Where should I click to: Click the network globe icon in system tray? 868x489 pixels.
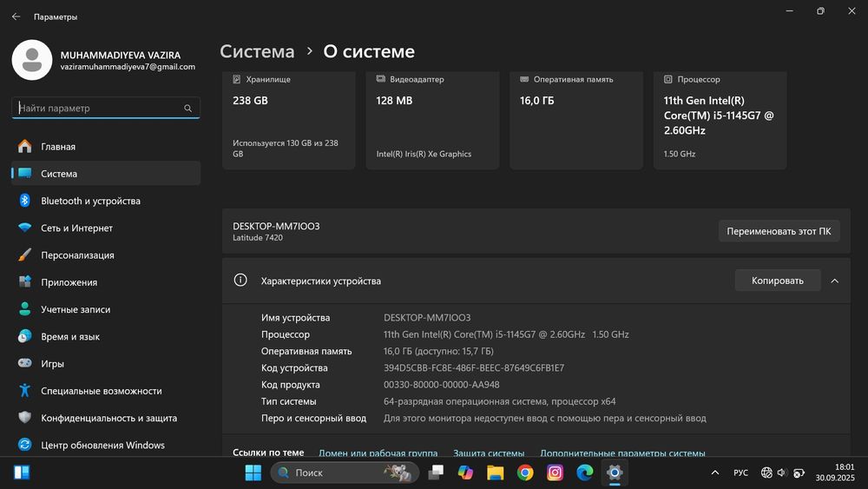766,472
